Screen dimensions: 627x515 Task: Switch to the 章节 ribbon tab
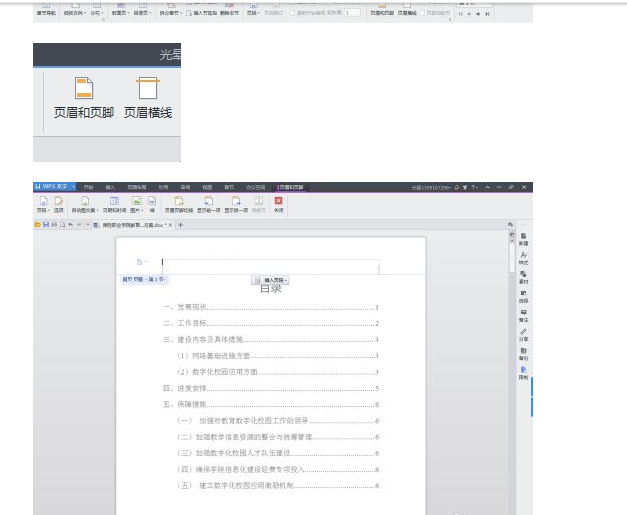point(229,187)
